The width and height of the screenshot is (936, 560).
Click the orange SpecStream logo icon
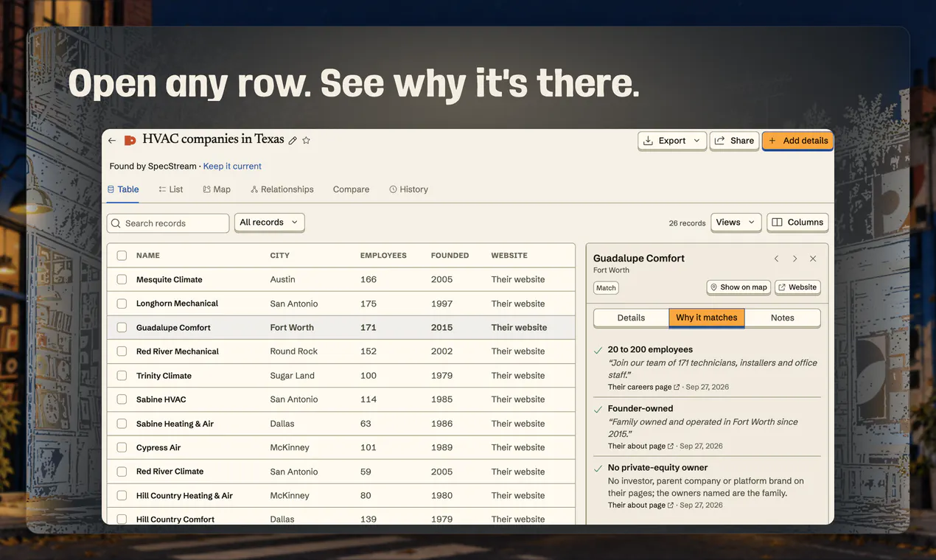(130, 140)
